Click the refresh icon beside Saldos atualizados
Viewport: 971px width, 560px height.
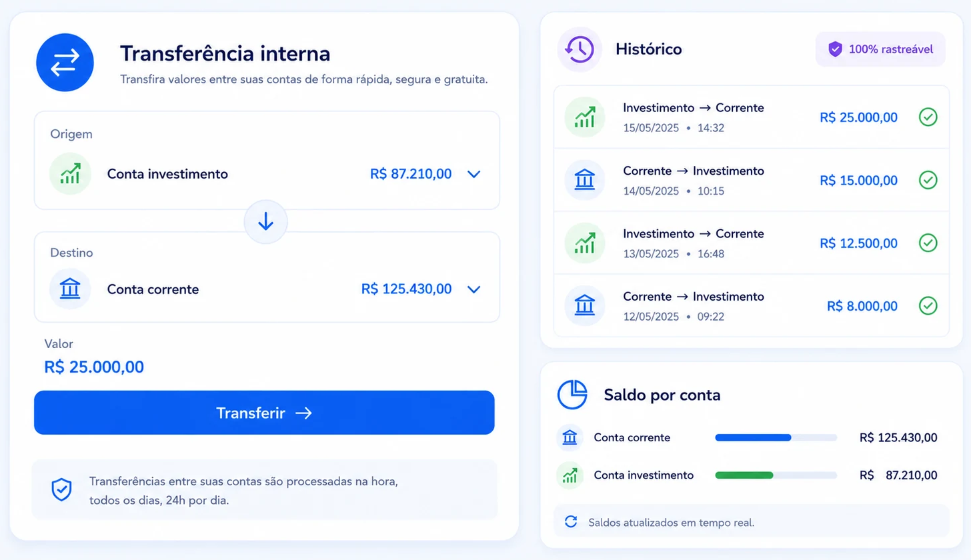click(x=571, y=521)
